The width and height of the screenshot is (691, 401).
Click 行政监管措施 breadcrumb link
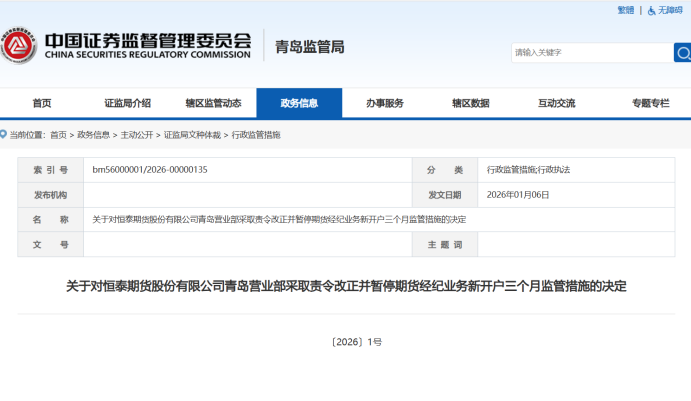click(256, 134)
